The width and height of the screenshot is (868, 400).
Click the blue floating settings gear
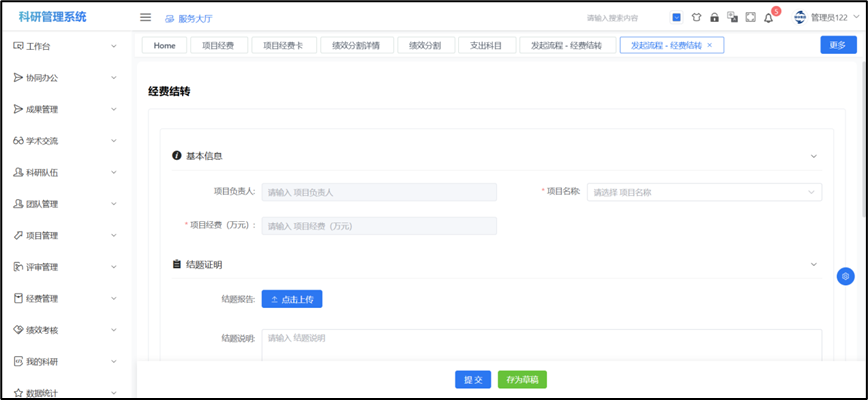pyautogui.click(x=845, y=276)
